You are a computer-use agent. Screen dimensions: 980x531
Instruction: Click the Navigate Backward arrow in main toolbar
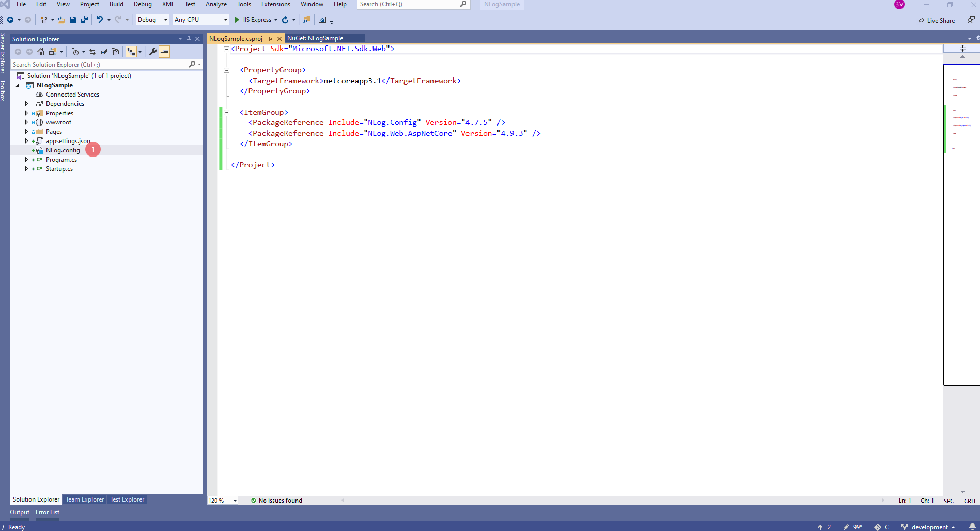point(10,20)
